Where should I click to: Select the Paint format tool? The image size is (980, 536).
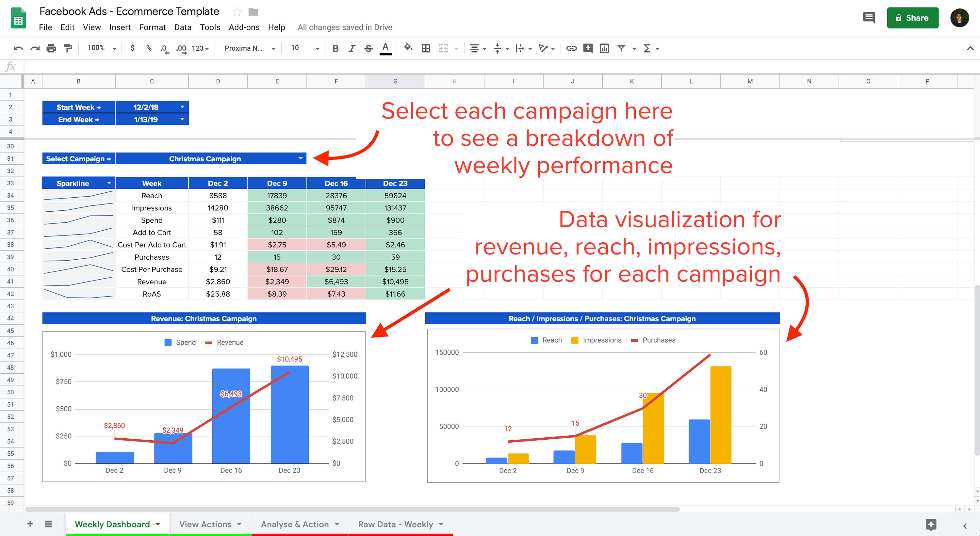click(x=68, y=48)
